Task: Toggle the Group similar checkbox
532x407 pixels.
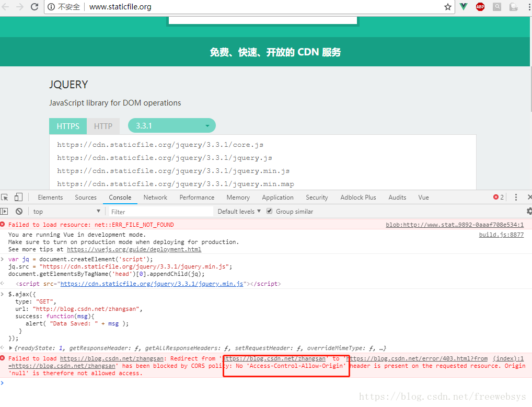Action: point(269,211)
